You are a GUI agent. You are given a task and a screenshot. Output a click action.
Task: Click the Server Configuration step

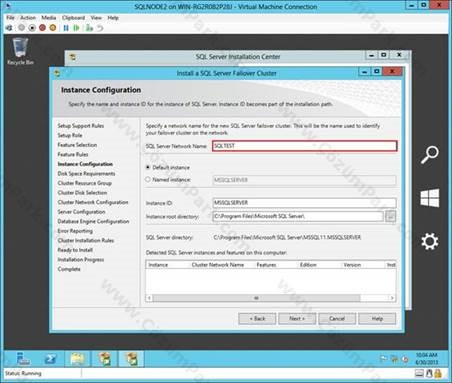81,212
